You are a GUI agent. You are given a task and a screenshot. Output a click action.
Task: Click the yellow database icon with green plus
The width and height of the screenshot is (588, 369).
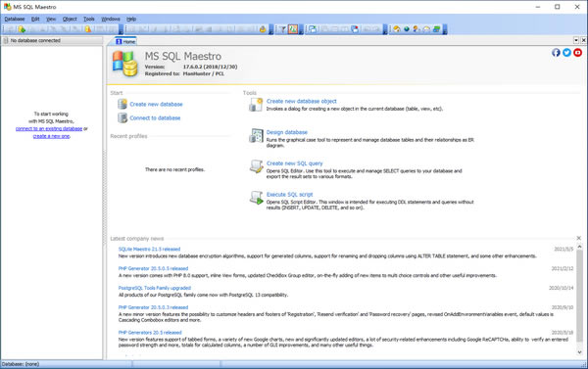point(22,29)
